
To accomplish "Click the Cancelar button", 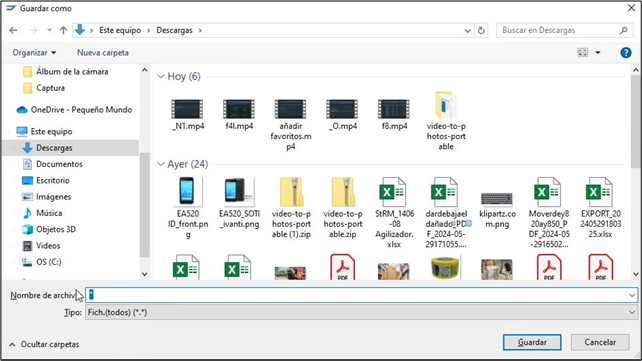I will [x=600, y=342].
